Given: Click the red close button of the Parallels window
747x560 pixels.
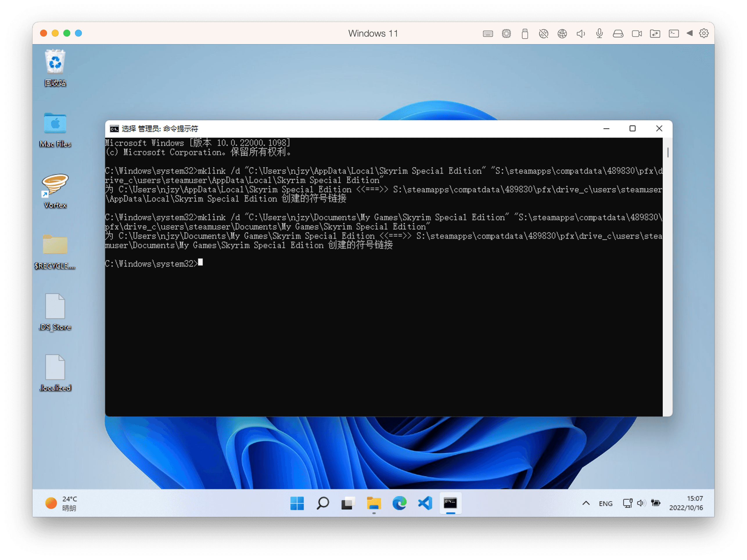Looking at the screenshot, I should [44, 33].
